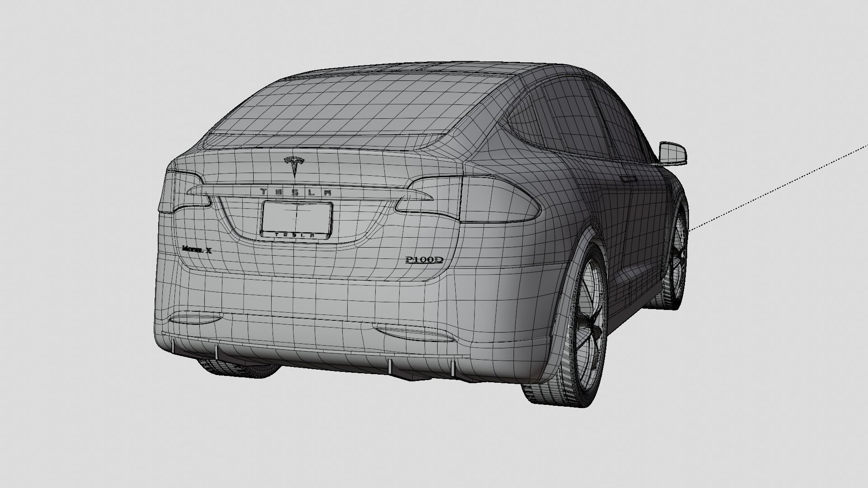Screen dimensions: 868x488
Task: Select the TESLA text on the license plate frame
Action: (296, 235)
